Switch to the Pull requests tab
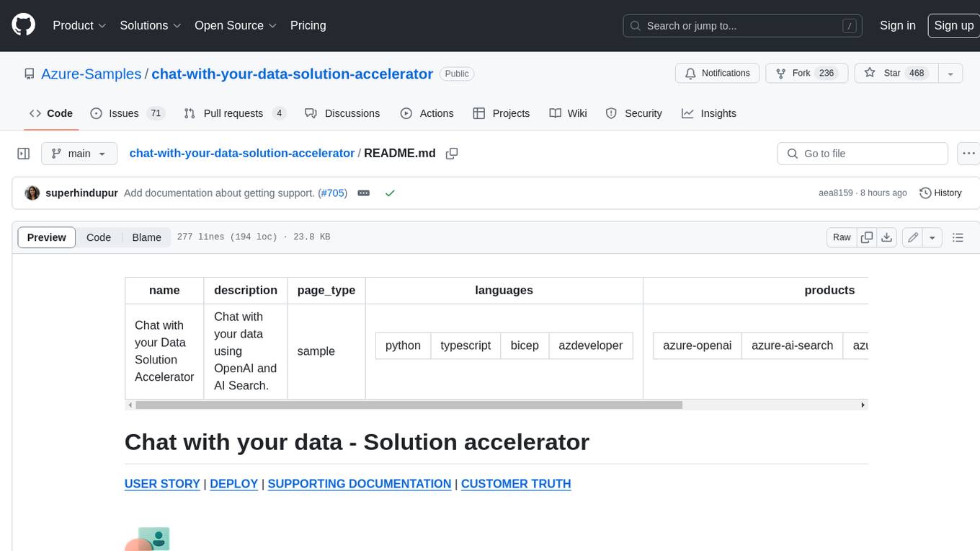Viewport: 980px width, 551px height. point(235,113)
